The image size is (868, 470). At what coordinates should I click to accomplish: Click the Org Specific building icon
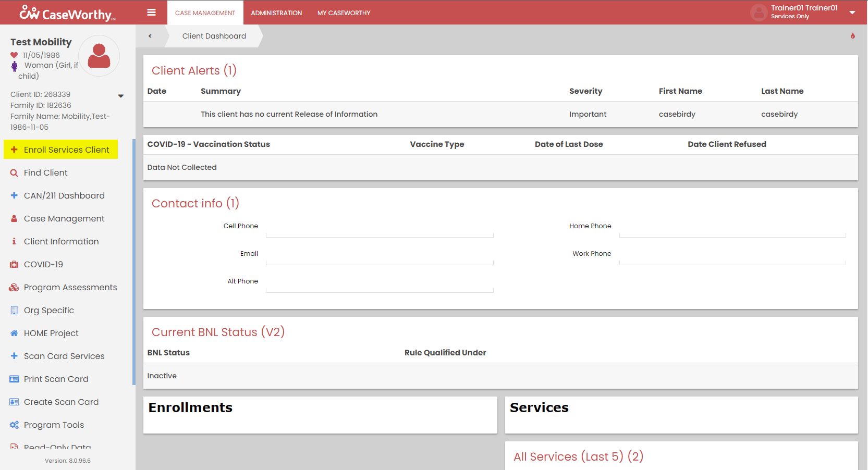point(14,311)
